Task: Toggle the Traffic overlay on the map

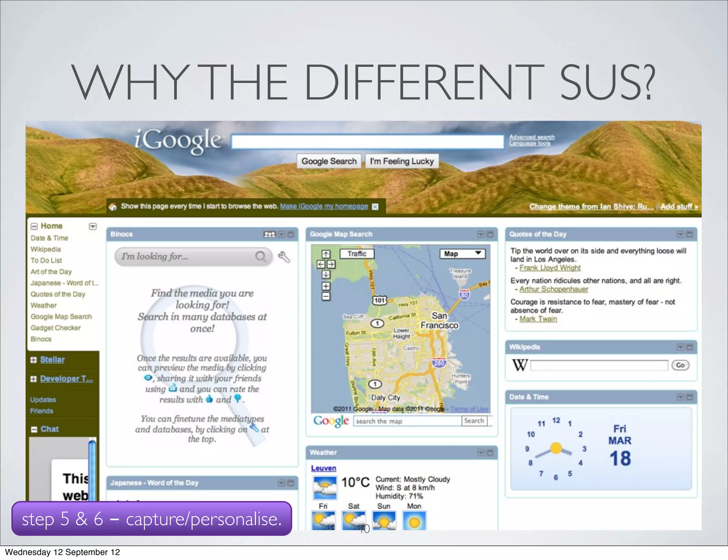Action: (x=357, y=254)
